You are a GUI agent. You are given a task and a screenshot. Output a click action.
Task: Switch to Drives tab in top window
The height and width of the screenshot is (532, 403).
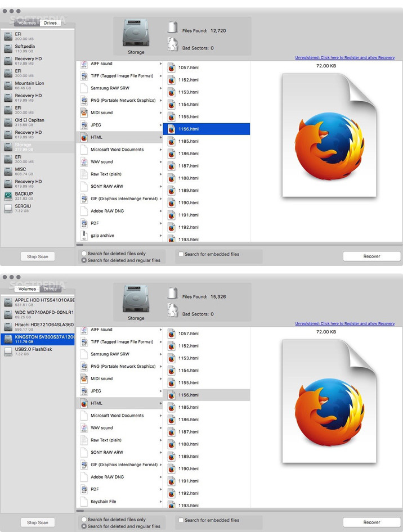(x=50, y=22)
